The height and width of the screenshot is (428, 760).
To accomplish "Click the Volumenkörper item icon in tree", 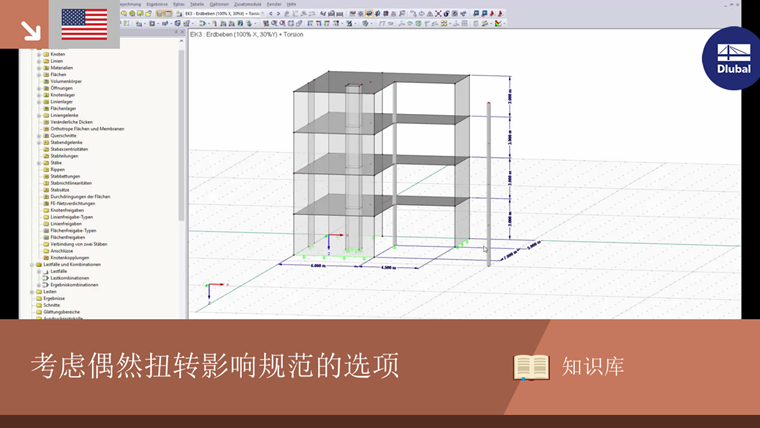I will pyautogui.click(x=47, y=81).
